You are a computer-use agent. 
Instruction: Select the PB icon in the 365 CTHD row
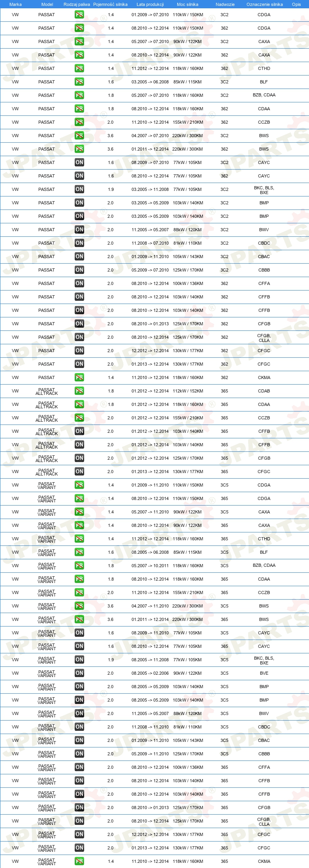tap(79, 539)
